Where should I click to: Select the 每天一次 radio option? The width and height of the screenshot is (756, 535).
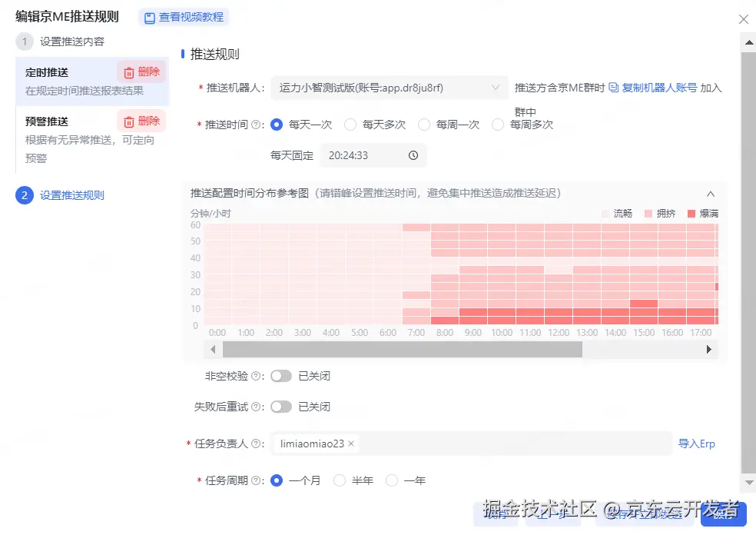[x=301, y=125]
